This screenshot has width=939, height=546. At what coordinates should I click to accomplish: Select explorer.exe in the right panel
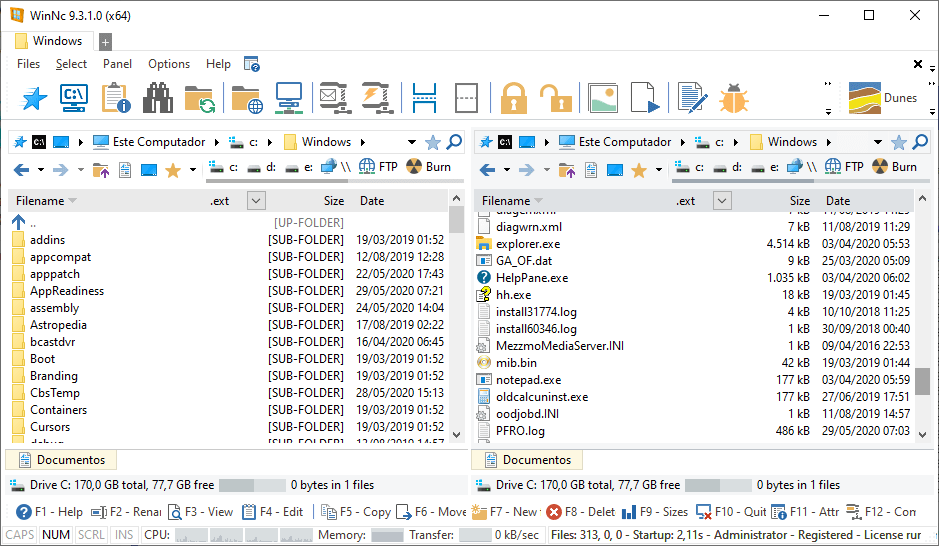(x=528, y=244)
